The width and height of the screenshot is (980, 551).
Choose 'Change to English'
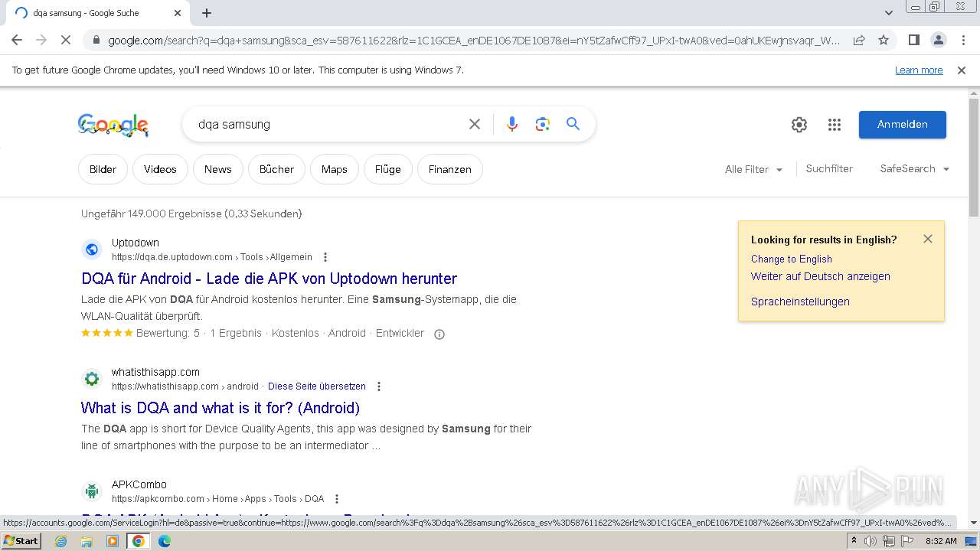pos(791,259)
